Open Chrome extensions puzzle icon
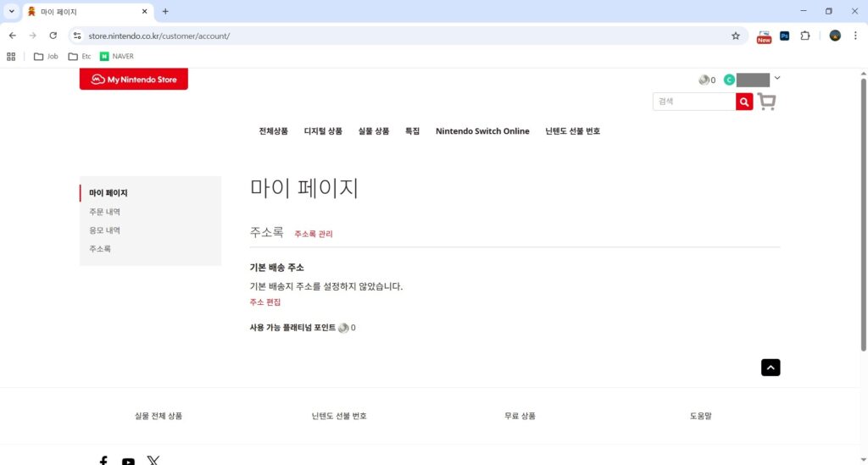The image size is (868, 465). 805,36
